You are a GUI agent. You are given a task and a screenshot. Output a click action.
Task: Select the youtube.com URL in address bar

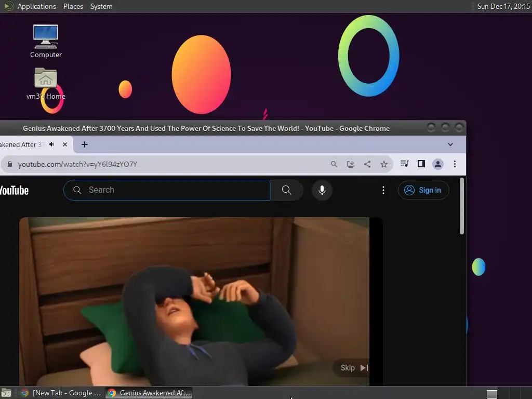(78, 164)
